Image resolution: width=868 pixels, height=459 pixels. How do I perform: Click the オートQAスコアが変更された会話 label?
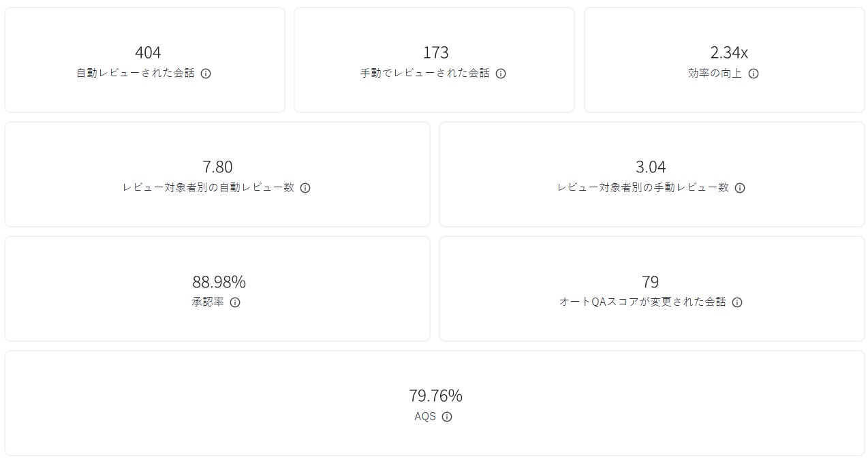point(642,302)
